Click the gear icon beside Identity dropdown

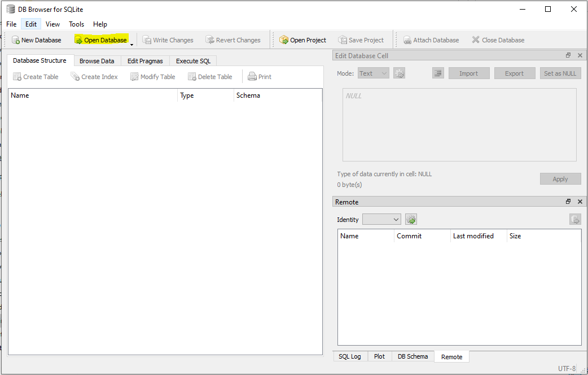tap(411, 220)
